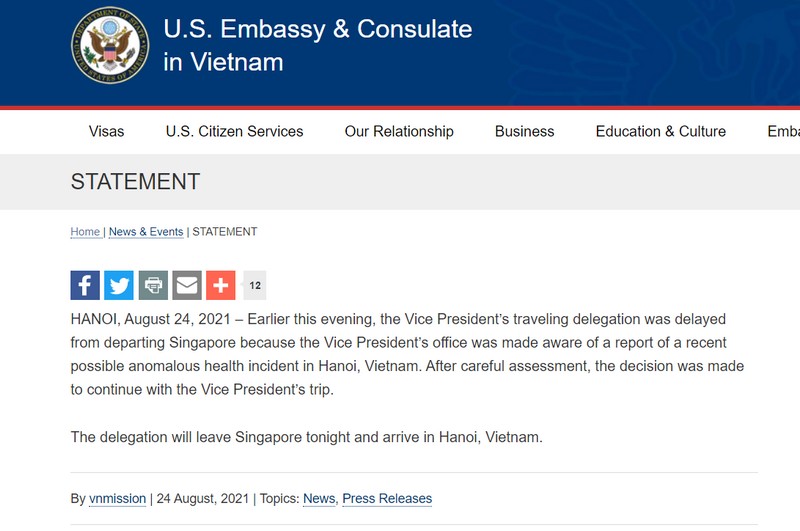Open the partially visible Embassy menu item
Viewport: 800px width, 531px height.
[x=784, y=132]
